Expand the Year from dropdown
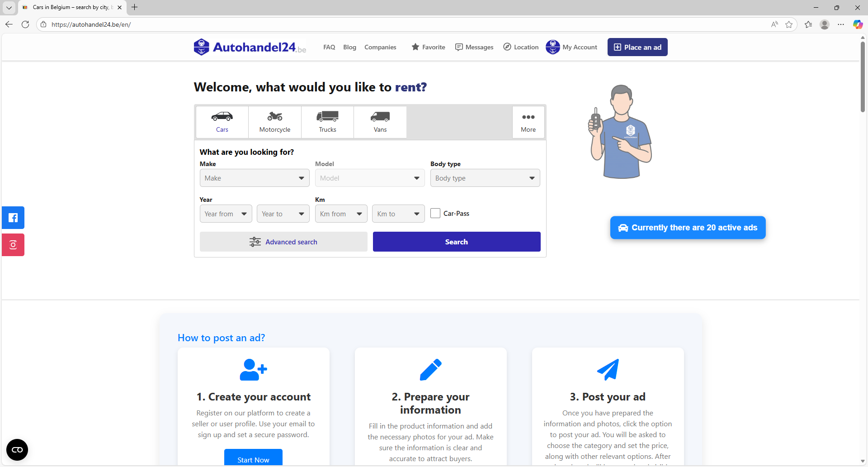Viewport: 868px width, 467px height. point(226,214)
